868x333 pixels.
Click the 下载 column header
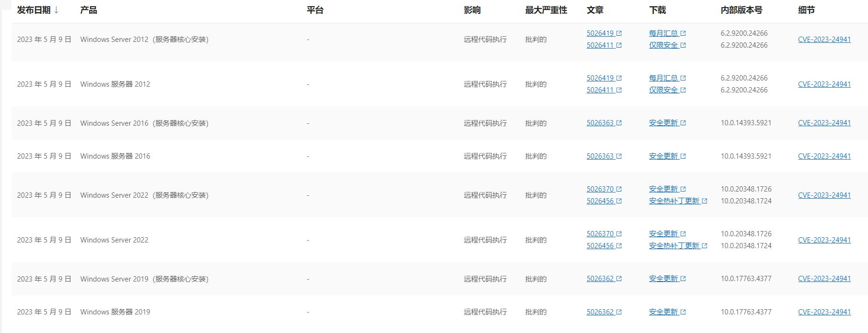click(657, 10)
